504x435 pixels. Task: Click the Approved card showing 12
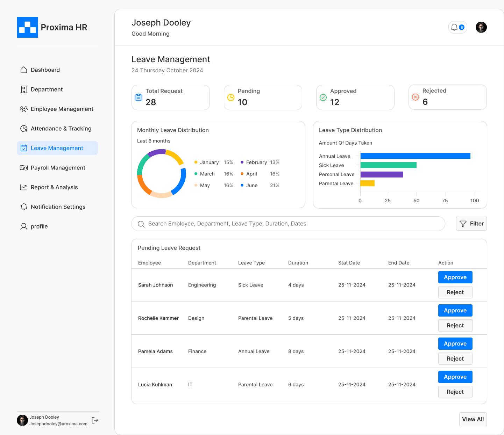pyautogui.click(x=355, y=97)
